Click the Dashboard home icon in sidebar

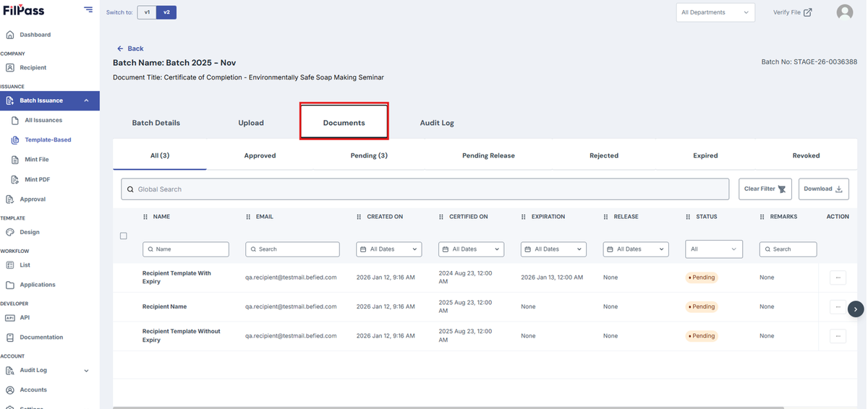10,35
